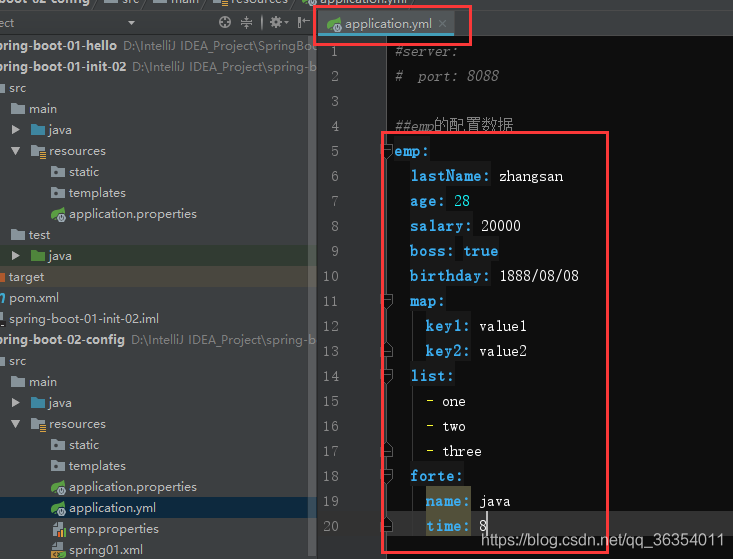Expand java folder in spring-boot-02-config main
Image resolution: width=733 pixels, height=559 pixels.
[x=15, y=402]
